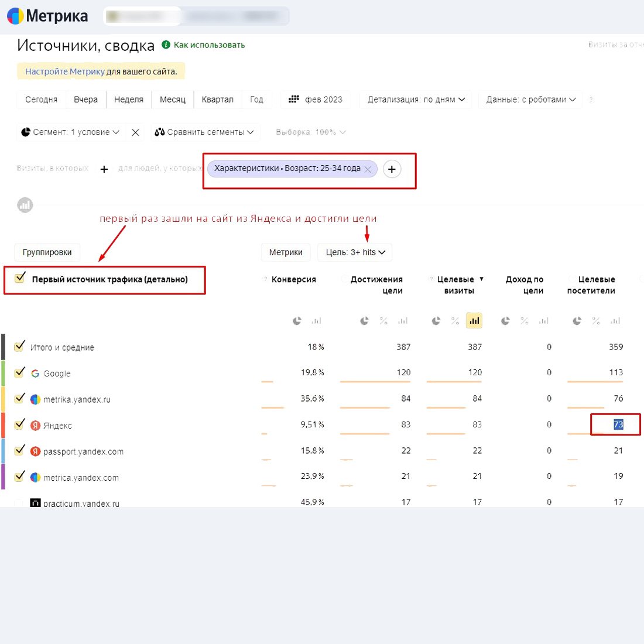Click the pie chart icon under Конверсия
The width and height of the screenshot is (644, 644).
click(x=297, y=321)
